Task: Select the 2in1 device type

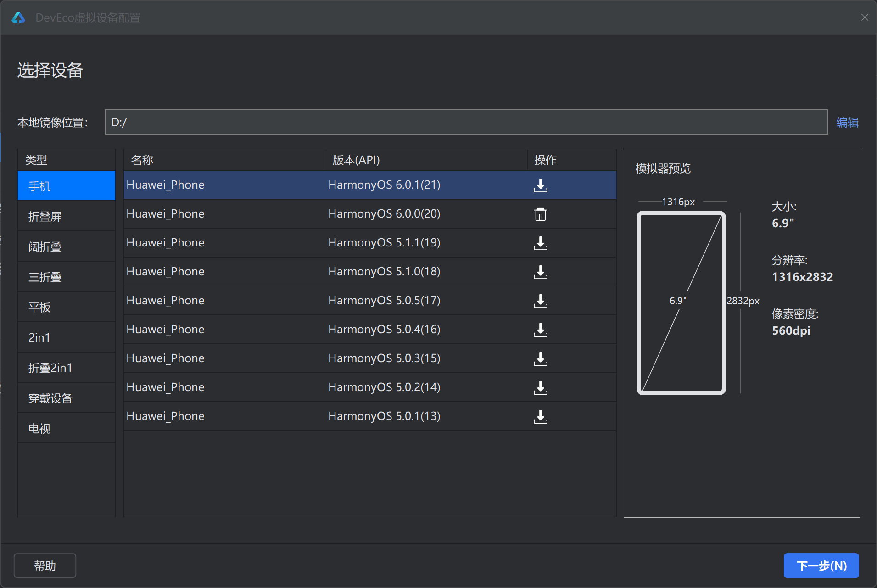Action: (x=67, y=337)
